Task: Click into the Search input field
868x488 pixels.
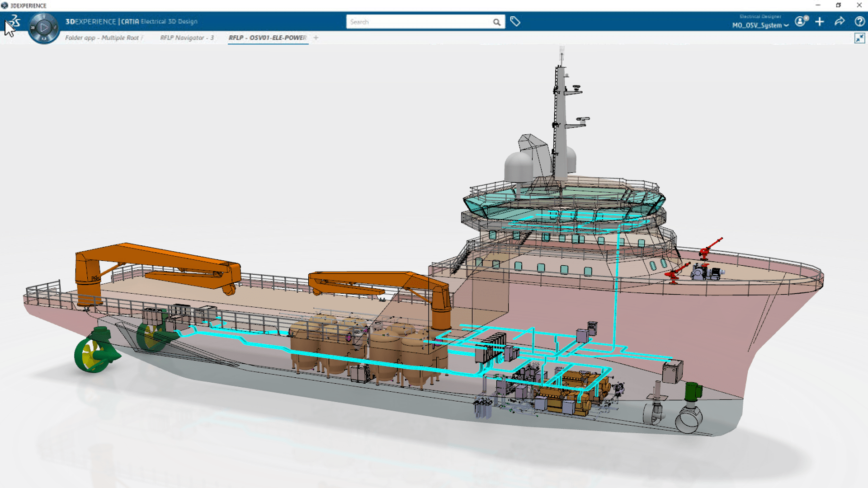Action: (x=418, y=22)
